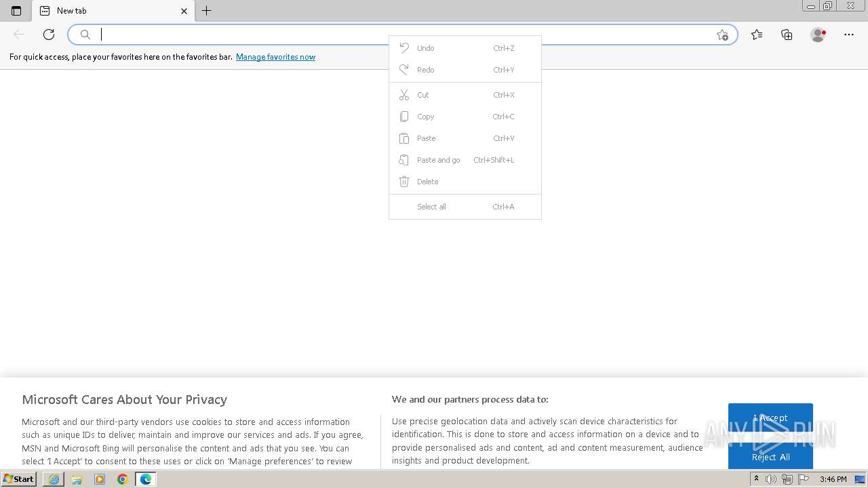
Task: Click the refresh page icon
Action: 49,35
